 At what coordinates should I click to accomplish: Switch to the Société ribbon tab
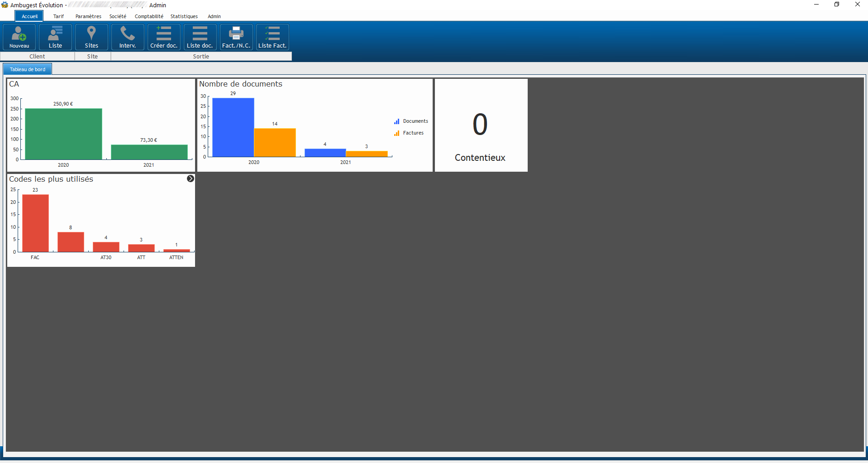[x=118, y=16]
